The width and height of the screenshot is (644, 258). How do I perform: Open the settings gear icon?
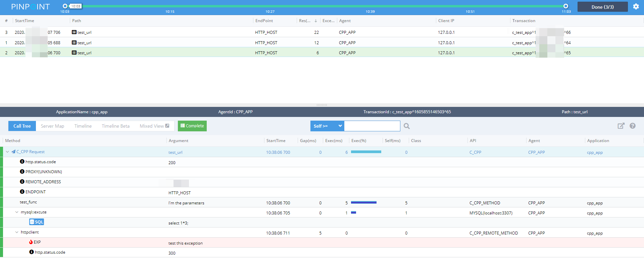point(636,6)
